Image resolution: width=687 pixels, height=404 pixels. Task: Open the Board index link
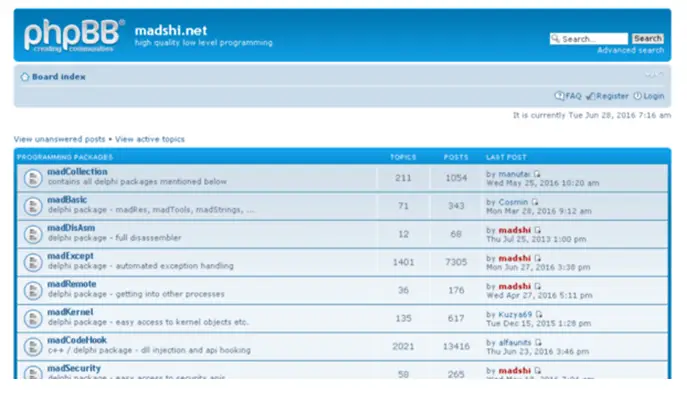coord(59,77)
